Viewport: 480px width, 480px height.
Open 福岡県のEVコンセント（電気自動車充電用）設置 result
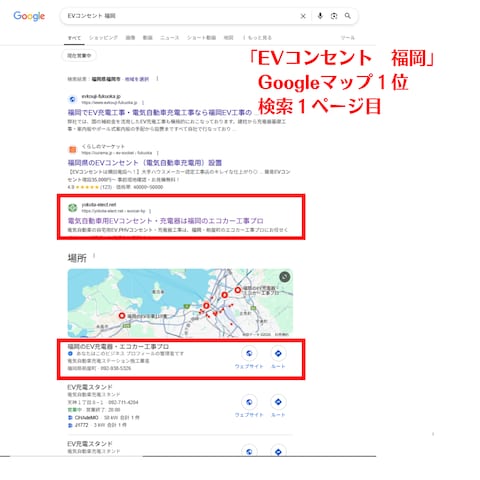pos(145,163)
